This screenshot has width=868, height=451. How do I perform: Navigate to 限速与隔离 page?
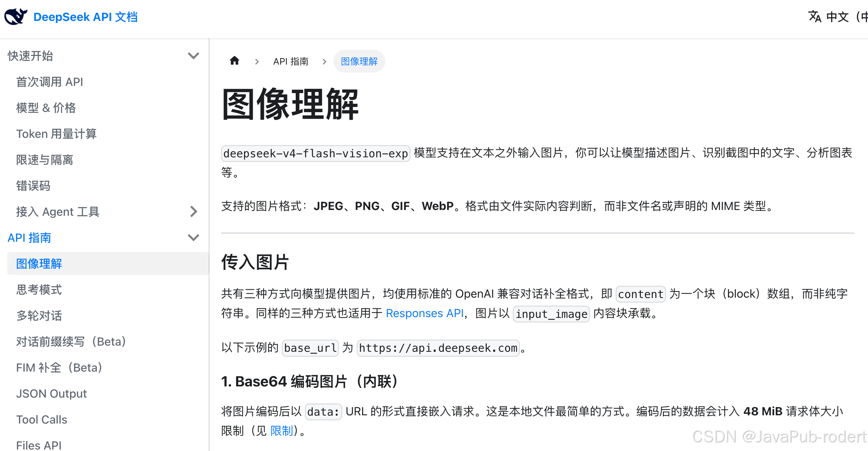[x=45, y=160]
